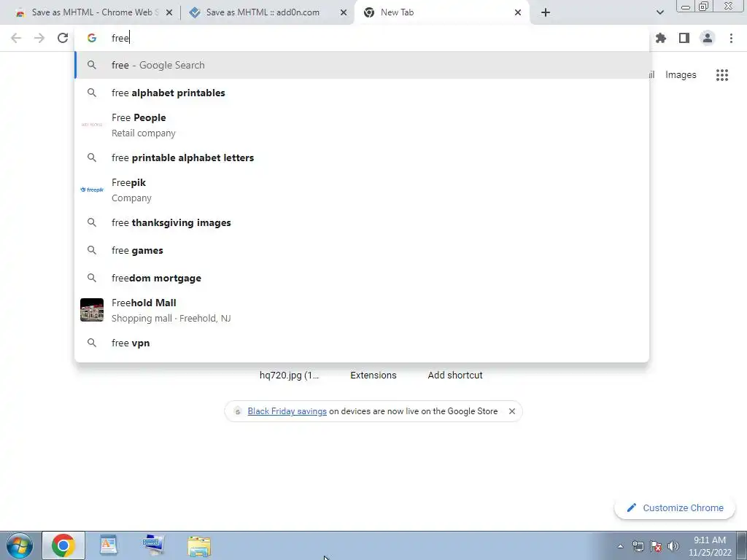Open the Extensions shortcut

point(373,376)
